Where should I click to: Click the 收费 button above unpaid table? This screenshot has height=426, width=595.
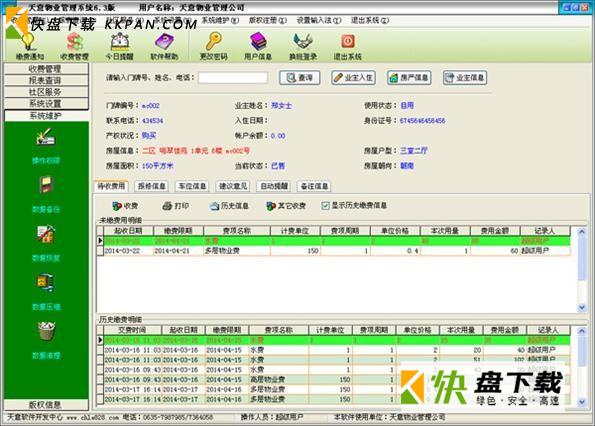click(125, 206)
